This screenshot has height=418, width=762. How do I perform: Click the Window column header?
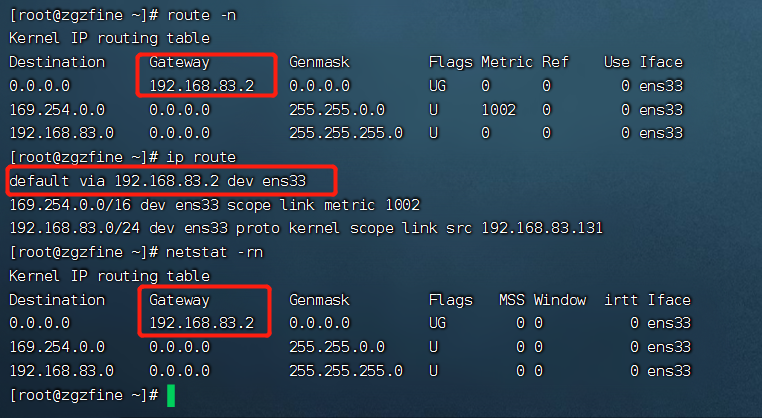point(559,300)
